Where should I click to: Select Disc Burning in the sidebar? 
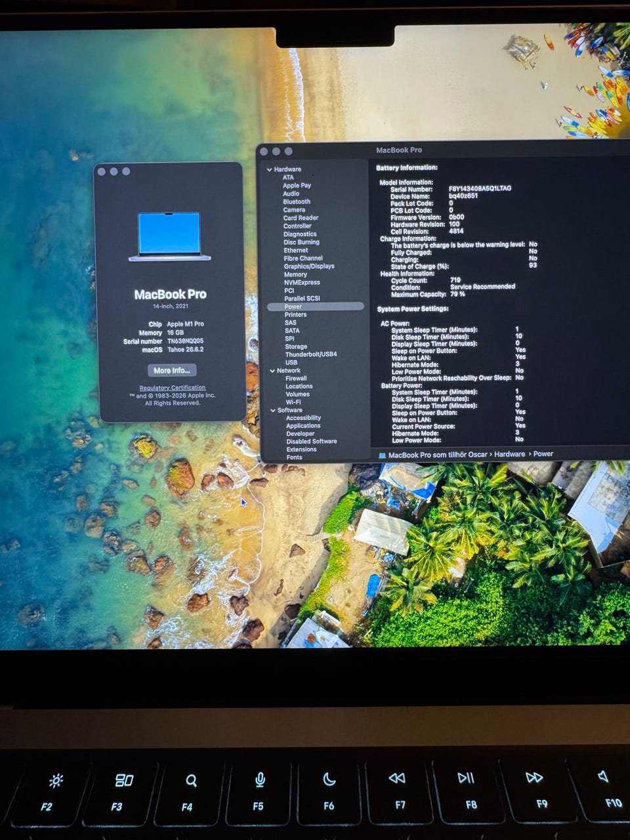tap(301, 242)
